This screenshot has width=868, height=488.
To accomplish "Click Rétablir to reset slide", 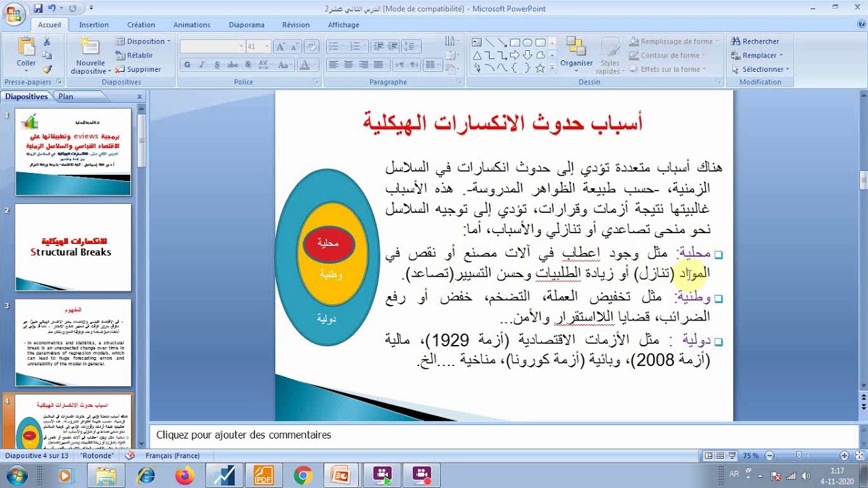I will coord(134,56).
